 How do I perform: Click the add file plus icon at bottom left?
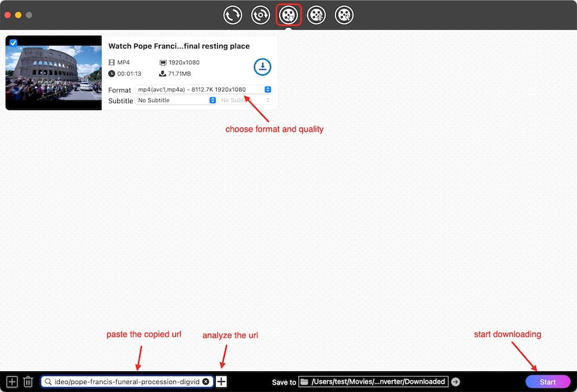click(12, 382)
